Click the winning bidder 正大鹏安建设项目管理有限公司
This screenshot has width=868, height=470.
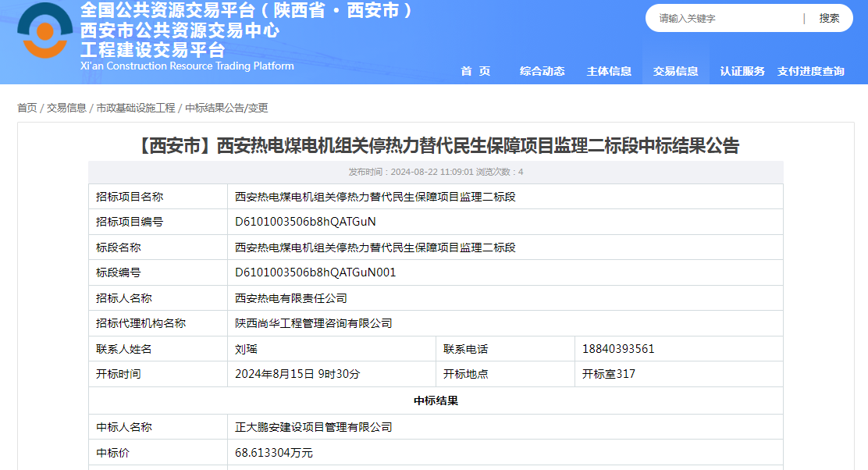click(314, 427)
